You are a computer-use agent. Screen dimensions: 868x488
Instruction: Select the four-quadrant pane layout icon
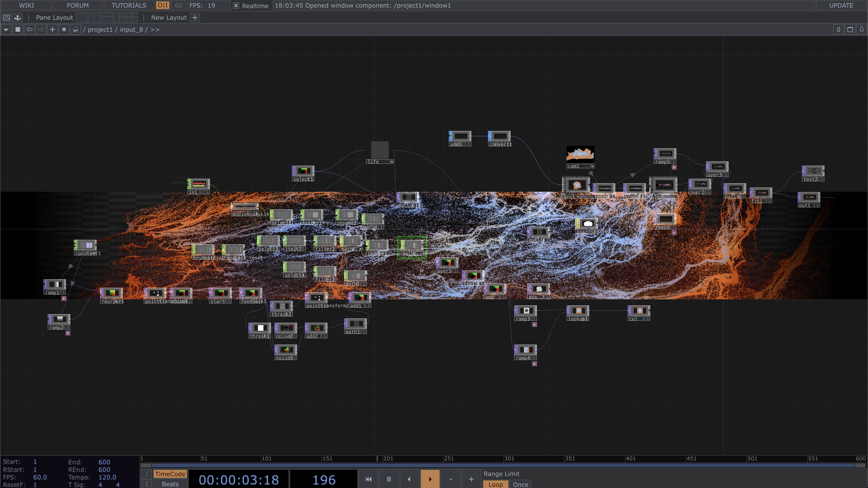coord(132,18)
